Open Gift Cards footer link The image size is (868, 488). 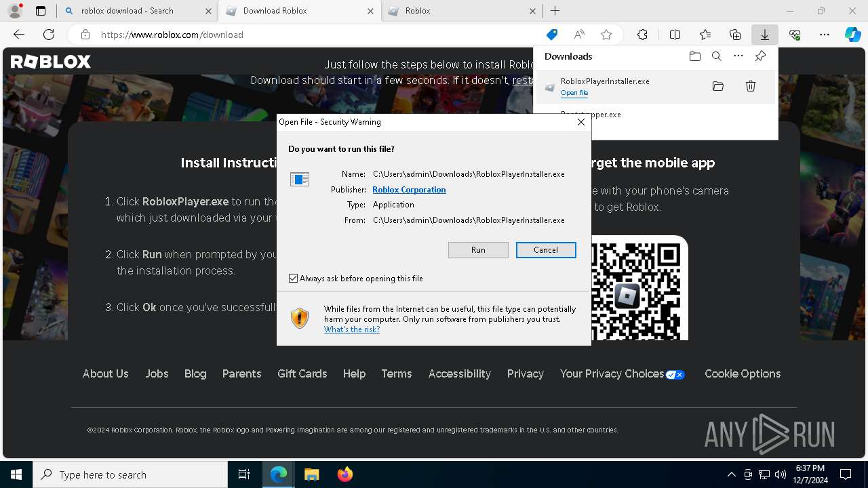pyautogui.click(x=302, y=373)
